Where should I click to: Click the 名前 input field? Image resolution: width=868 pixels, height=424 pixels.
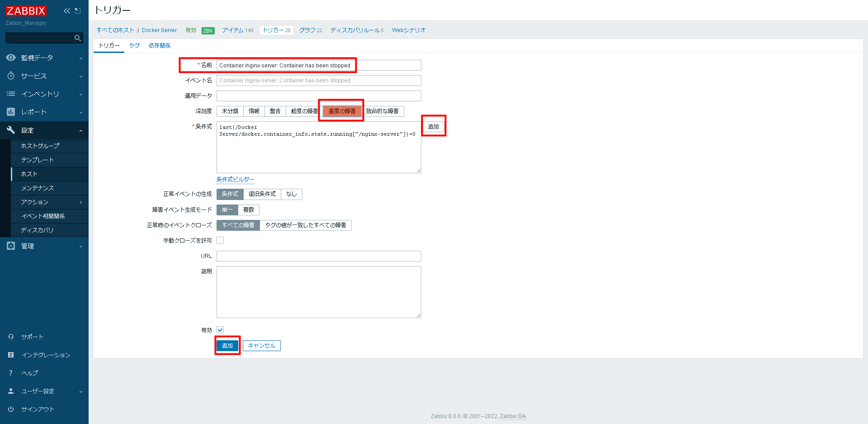pos(319,65)
